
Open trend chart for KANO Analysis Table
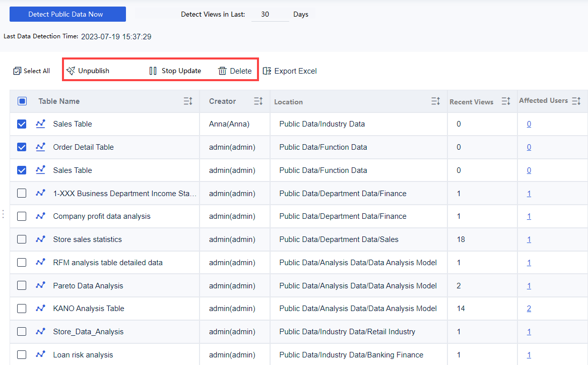click(40, 308)
